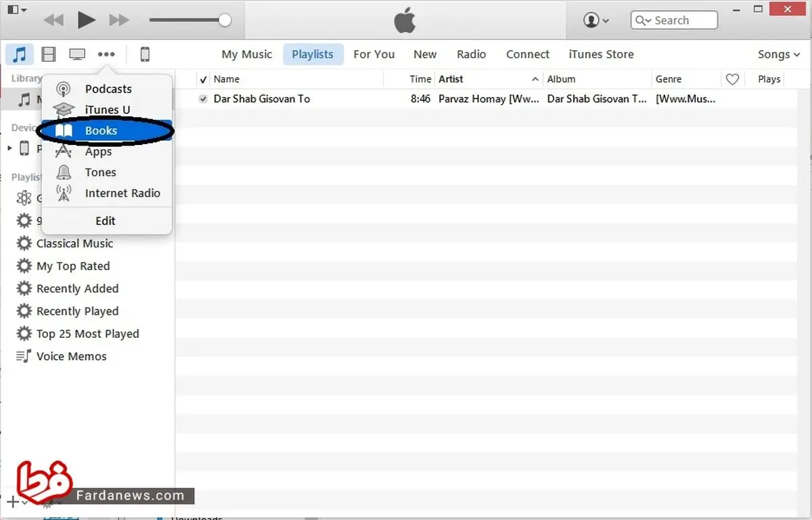Click the gear icon beside My Top Rated

pos(24,266)
